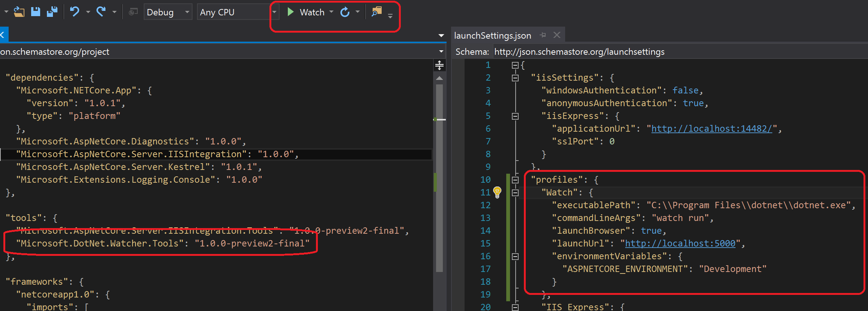868x311 pixels.
Task: Click the disabled performance profiler icon
Action: [133, 12]
